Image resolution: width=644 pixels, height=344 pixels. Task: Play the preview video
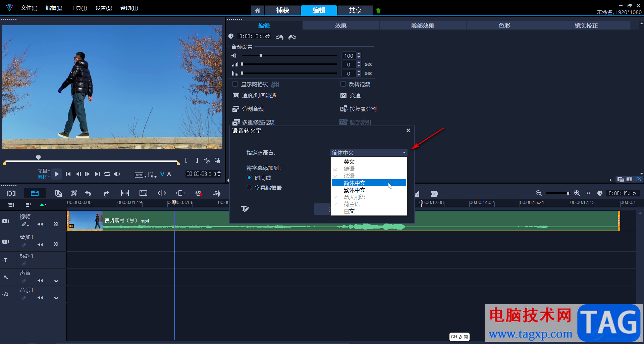(x=57, y=174)
